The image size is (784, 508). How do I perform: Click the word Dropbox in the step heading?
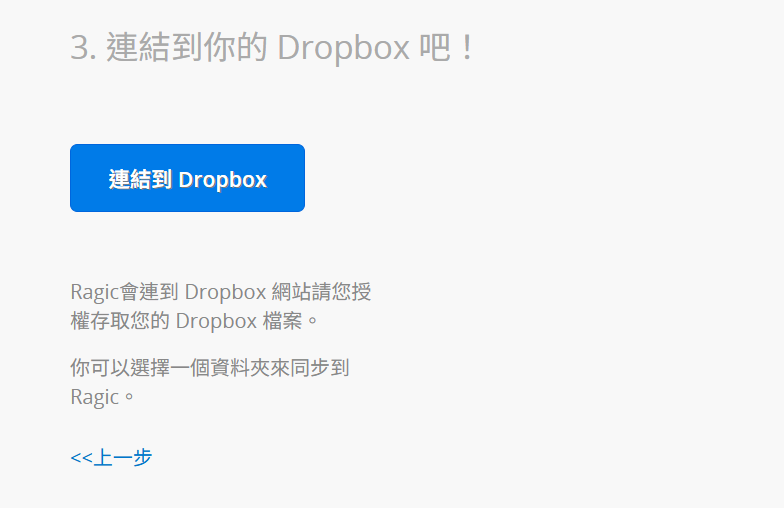[x=344, y=48]
